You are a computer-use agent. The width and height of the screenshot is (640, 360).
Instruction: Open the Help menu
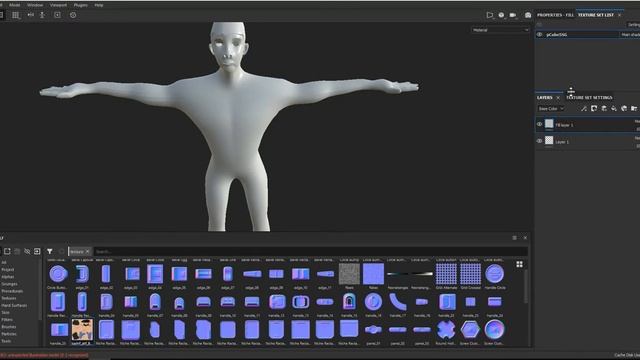pyautogui.click(x=99, y=5)
